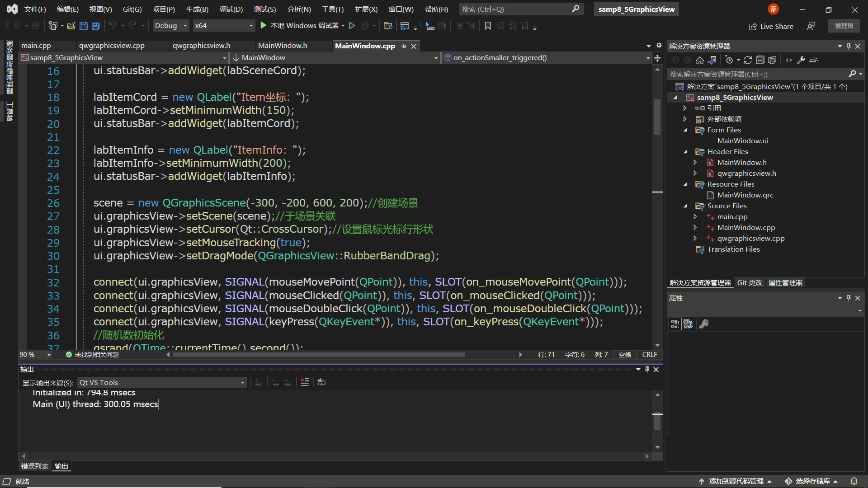Clear all output text icon
The width and height of the screenshot is (868, 488).
tap(305, 382)
